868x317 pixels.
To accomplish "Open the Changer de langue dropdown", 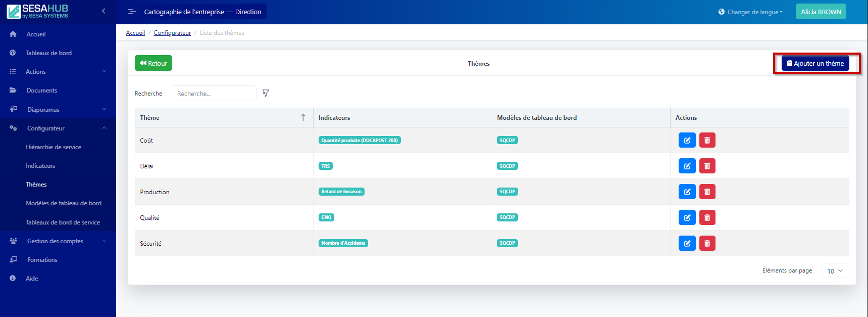I will pyautogui.click(x=750, y=12).
